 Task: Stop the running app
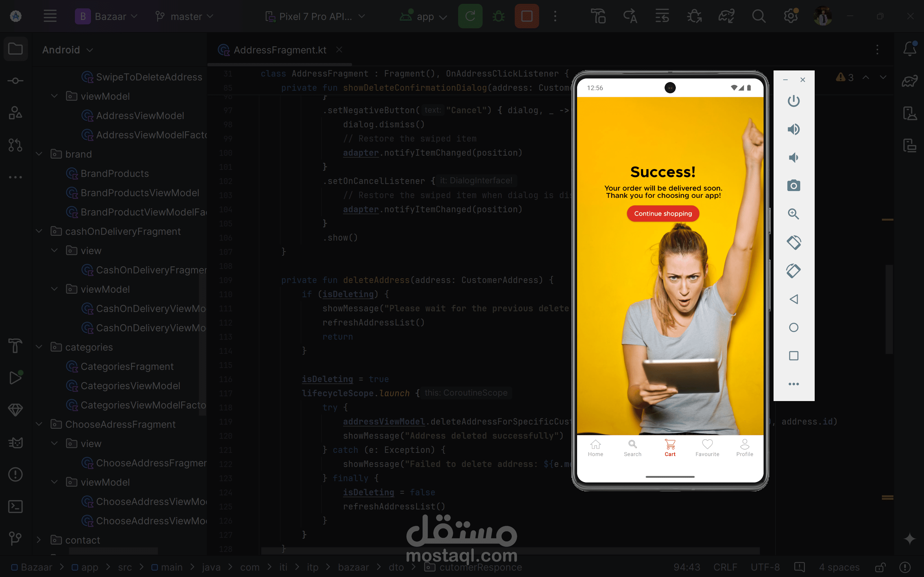click(527, 16)
